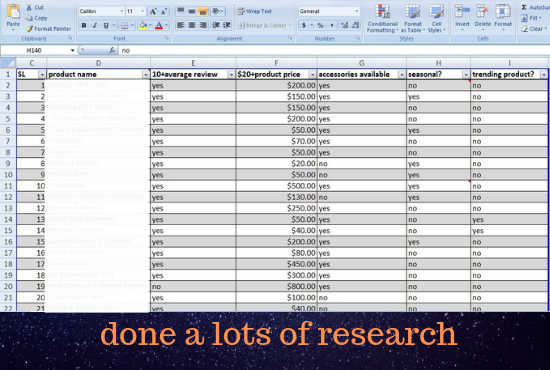The width and height of the screenshot is (550, 370).
Task: Increase indent in the Alignment group
Action: (x=227, y=25)
